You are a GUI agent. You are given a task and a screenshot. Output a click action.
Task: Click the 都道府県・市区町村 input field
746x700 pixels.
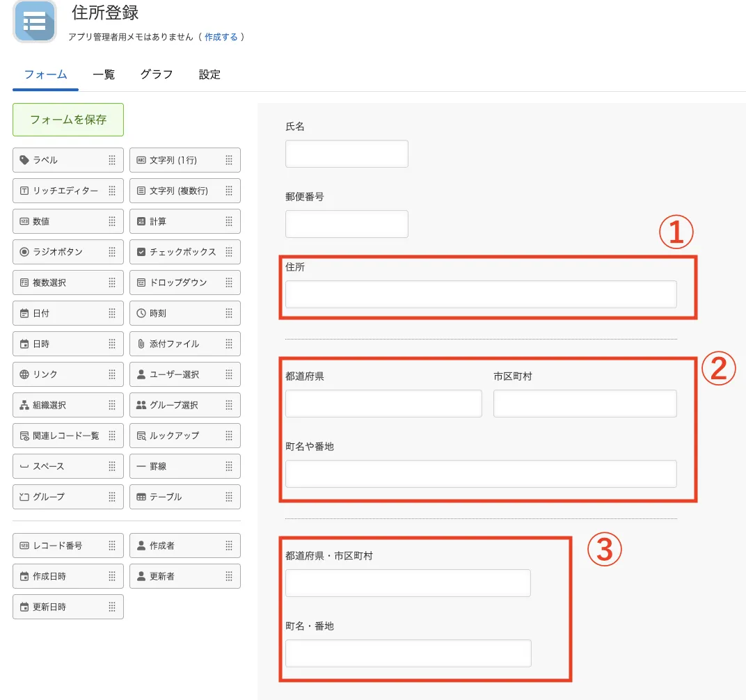pos(408,583)
